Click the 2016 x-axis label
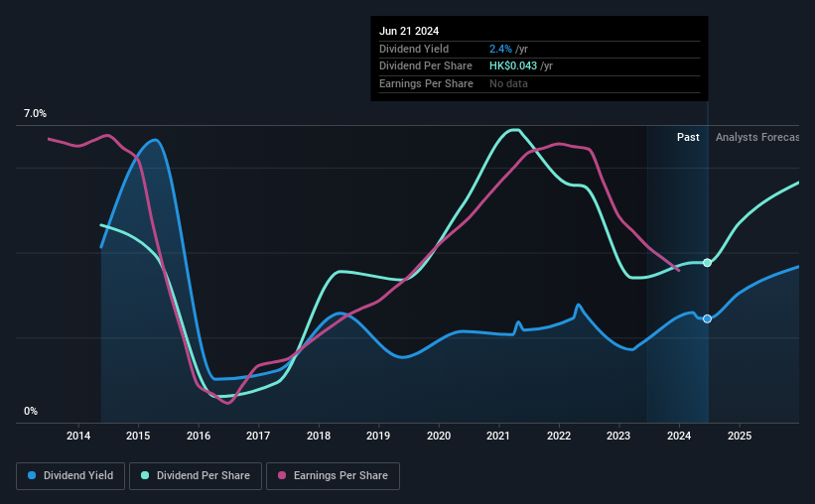 coord(199,436)
